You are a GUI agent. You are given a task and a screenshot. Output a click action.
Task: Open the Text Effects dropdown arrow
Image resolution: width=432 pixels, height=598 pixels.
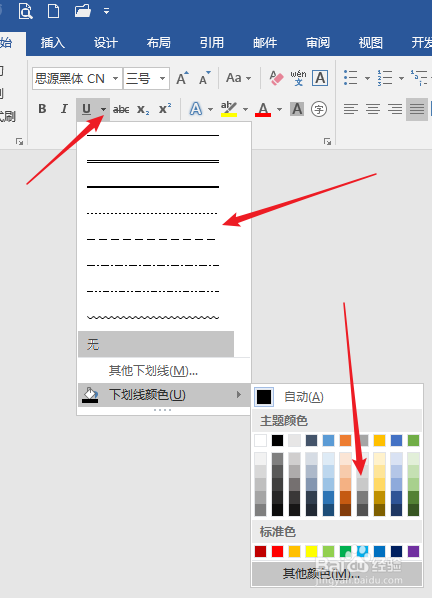[210, 109]
